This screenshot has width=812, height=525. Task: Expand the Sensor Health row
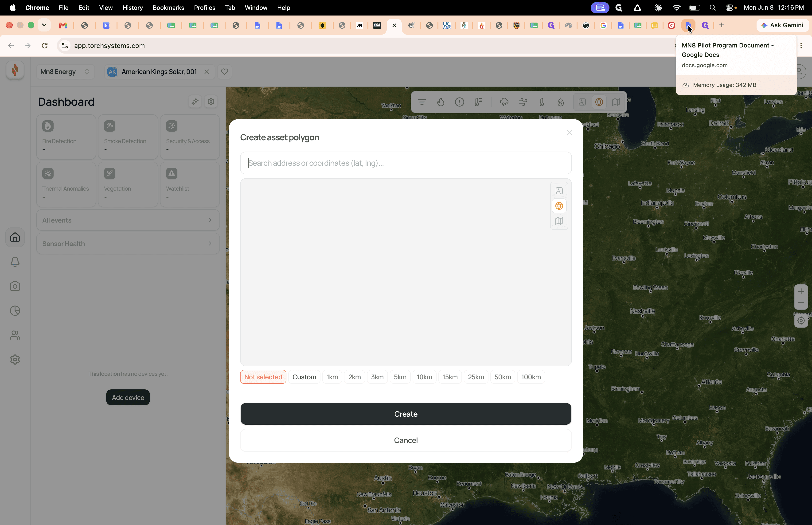click(x=128, y=244)
